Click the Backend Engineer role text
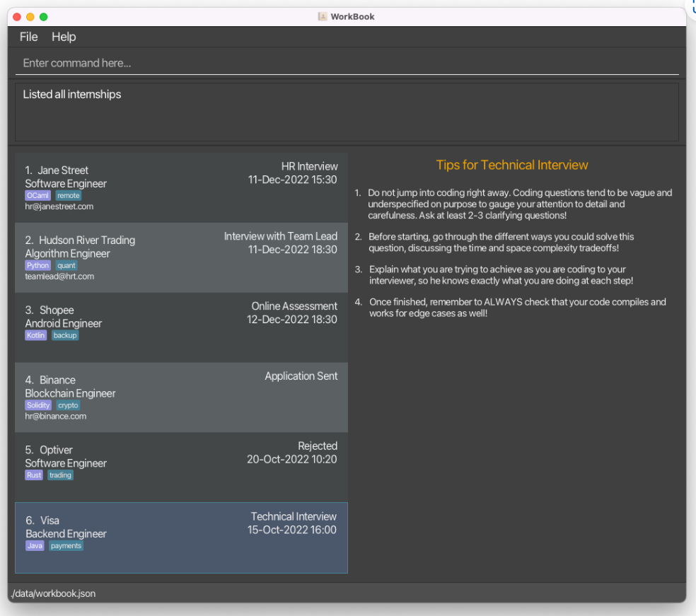The width and height of the screenshot is (696, 616). click(x=66, y=534)
